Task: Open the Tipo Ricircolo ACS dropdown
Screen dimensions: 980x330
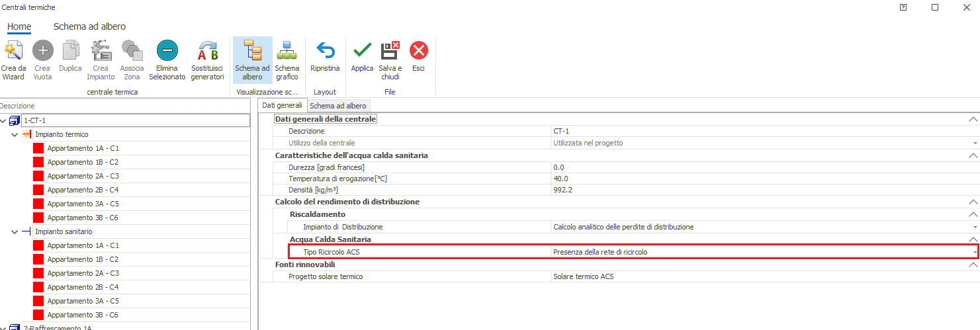Action: 975,252
